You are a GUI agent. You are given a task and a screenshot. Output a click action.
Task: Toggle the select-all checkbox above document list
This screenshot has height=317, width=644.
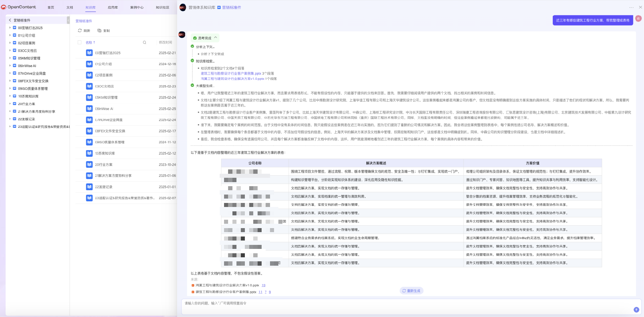tap(79, 43)
